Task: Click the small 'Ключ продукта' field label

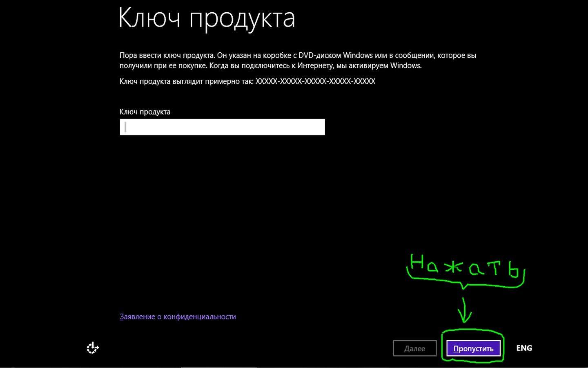Action: click(145, 112)
